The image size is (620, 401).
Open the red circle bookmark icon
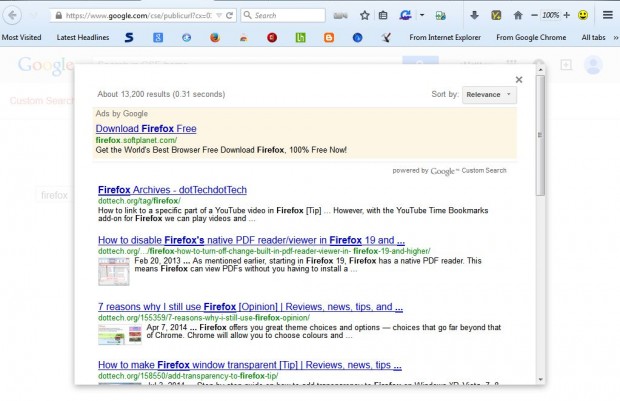click(x=272, y=38)
